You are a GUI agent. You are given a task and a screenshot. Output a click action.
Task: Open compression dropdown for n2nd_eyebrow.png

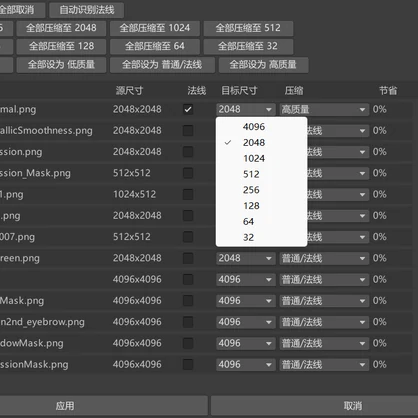coord(324,322)
